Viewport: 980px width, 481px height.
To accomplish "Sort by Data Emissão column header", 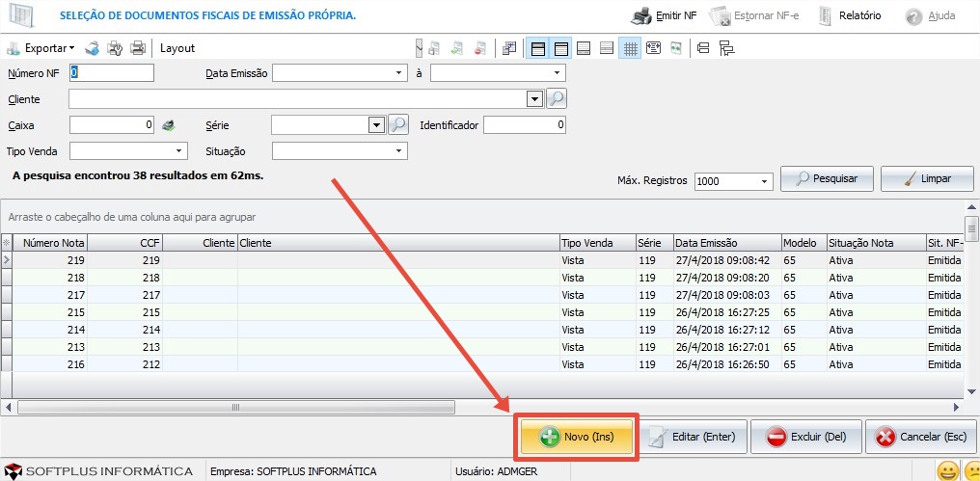I will click(727, 243).
